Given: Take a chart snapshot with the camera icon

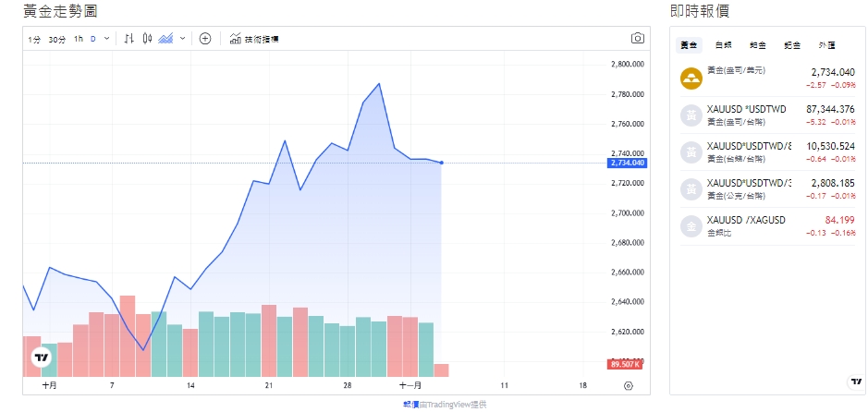Looking at the screenshot, I should pyautogui.click(x=638, y=38).
